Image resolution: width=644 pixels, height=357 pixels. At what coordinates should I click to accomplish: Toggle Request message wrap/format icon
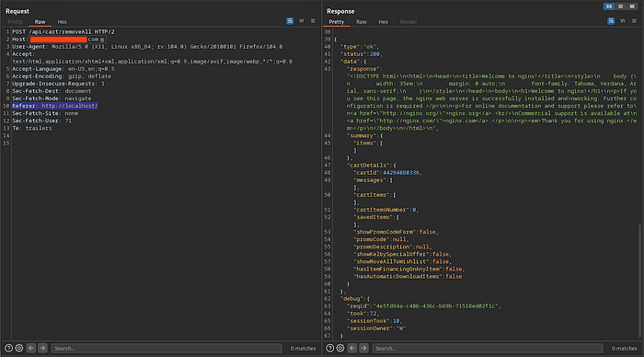[x=290, y=21]
